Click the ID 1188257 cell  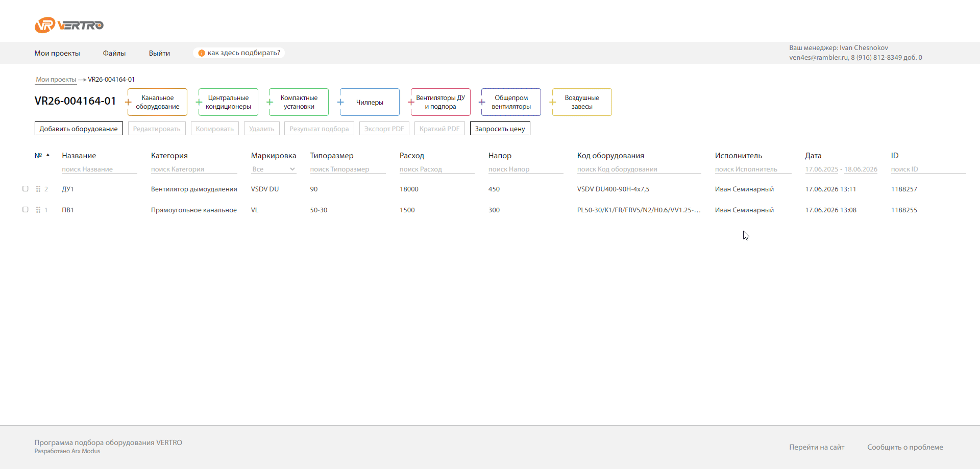coord(904,189)
